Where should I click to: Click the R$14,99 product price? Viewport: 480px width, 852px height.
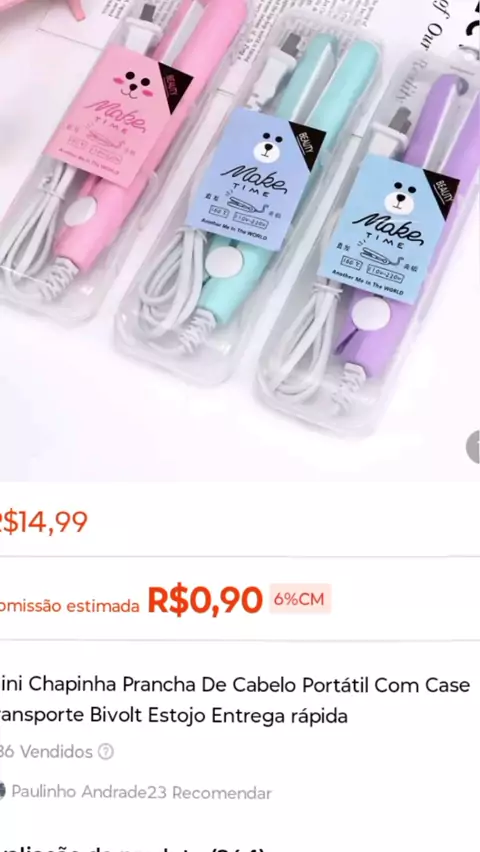click(x=43, y=522)
